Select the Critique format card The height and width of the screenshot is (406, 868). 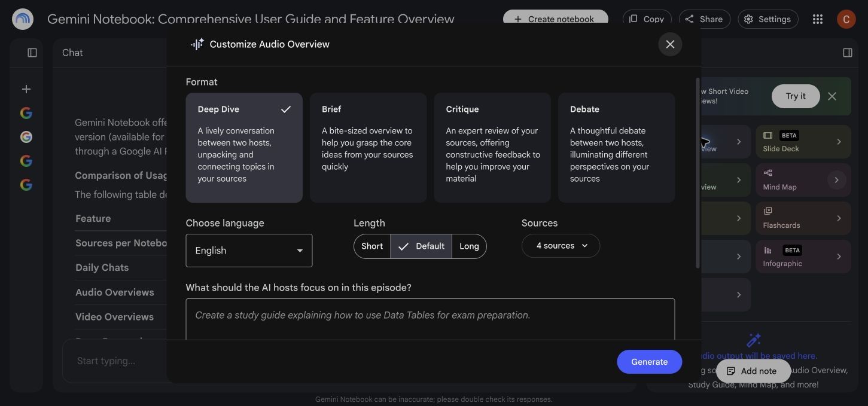[x=492, y=148]
